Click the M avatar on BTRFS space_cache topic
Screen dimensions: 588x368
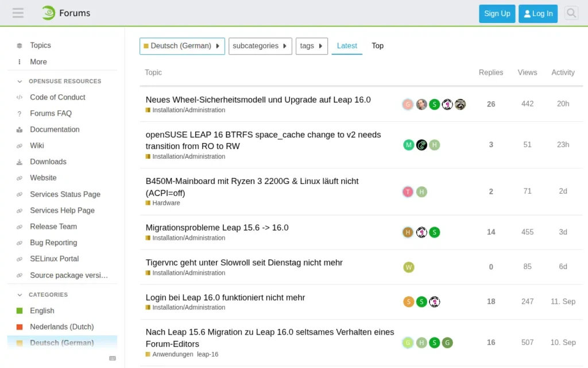(x=408, y=145)
